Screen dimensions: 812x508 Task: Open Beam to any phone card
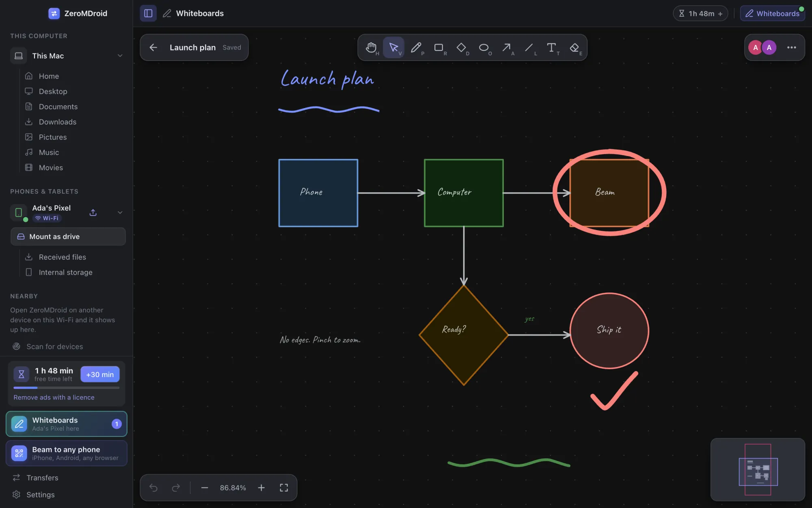(67, 453)
